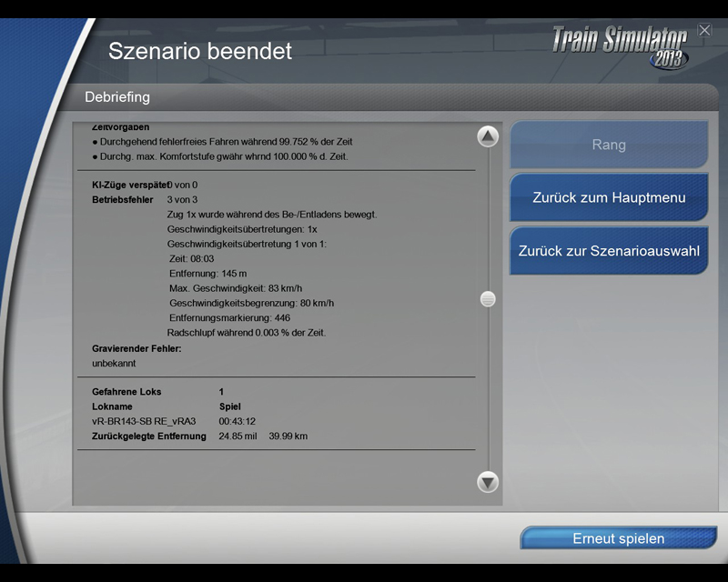Replay scenario with Erneut spielen
The image size is (728, 582).
tap(619, 538)
